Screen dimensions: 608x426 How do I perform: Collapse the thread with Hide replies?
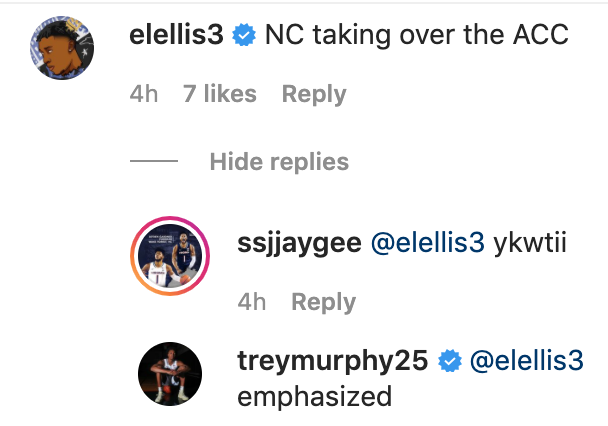click(x=279, y=162)
